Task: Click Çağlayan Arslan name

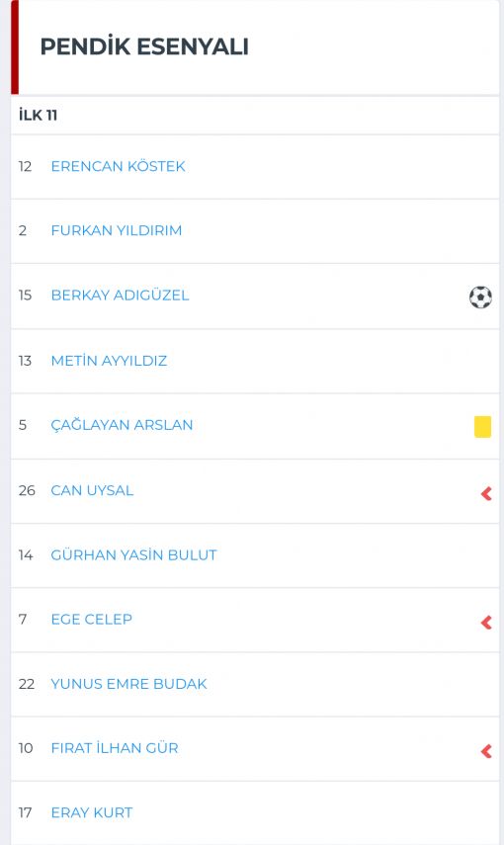Action: [122, 425]
